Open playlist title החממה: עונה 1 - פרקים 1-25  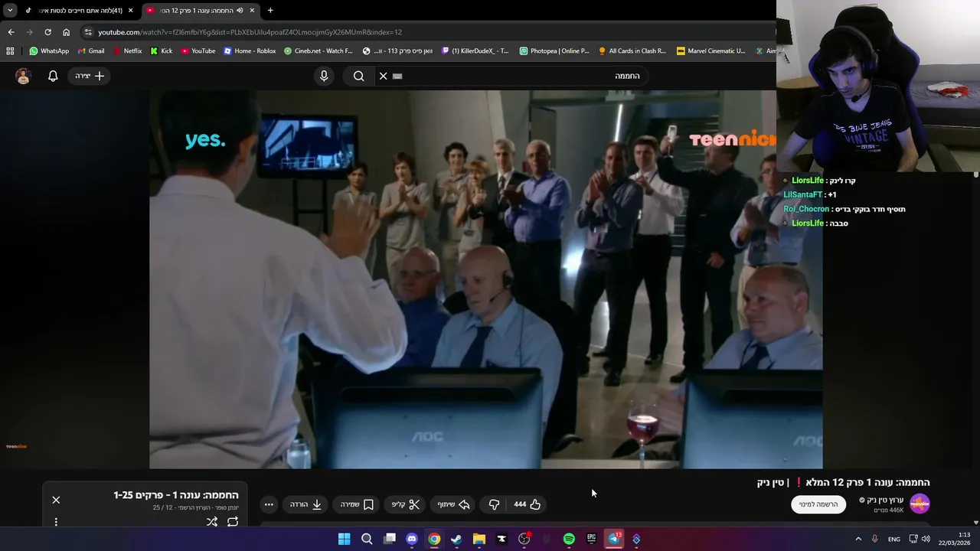tap(176, 495)
